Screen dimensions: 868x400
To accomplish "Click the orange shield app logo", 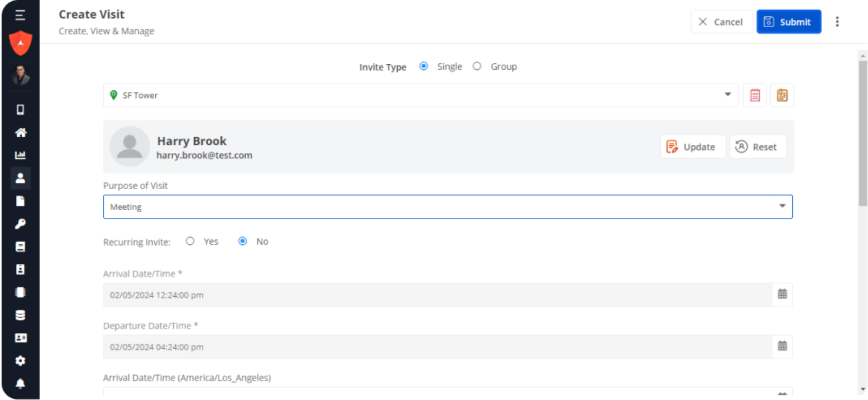I will point(21,43).
